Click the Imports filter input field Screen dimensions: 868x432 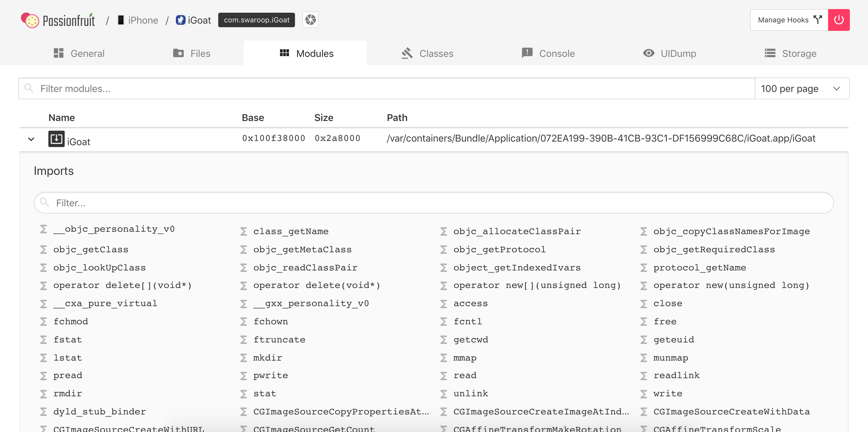coord(433,203)
